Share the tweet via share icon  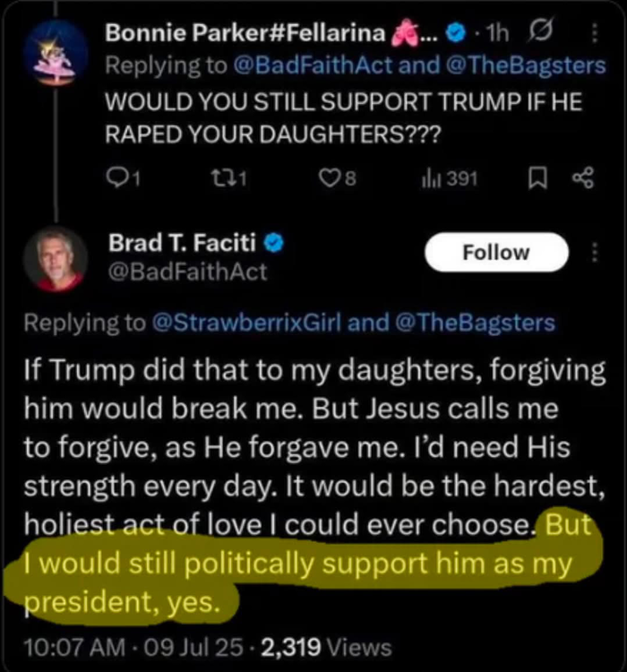tap(583, 178)
